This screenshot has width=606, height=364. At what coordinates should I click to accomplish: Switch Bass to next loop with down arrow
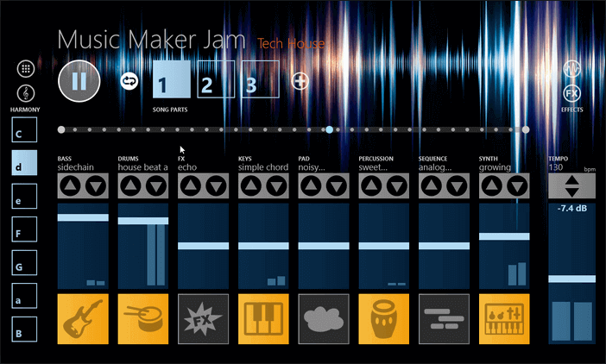point(96,186)
